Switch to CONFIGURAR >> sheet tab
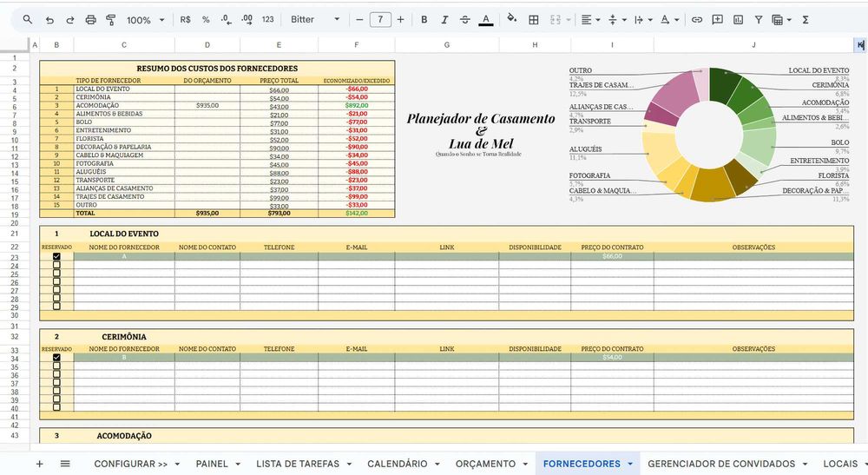This screenshot has width=868, height=475. coord(131,464)
